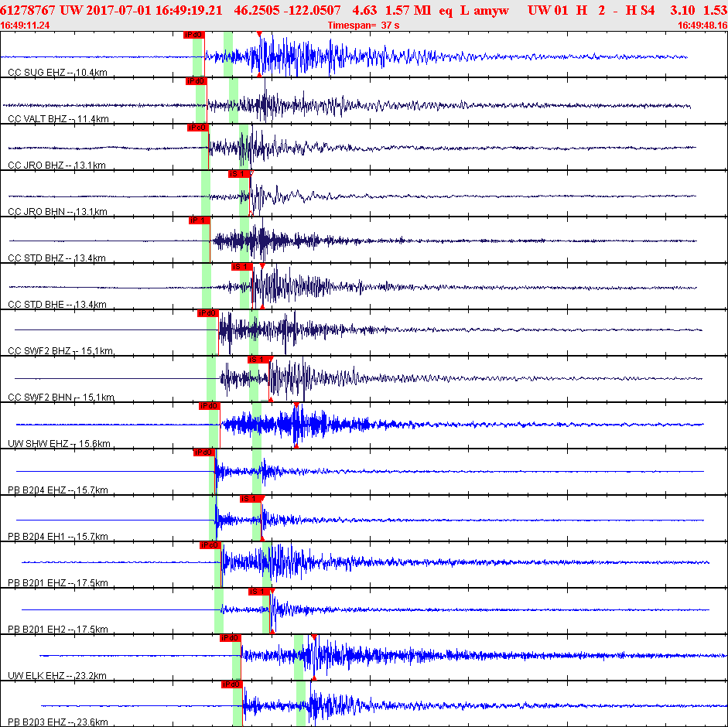Select the label CC JRO BHN -- 13.1km
728x727 pixels.
click(57, 212)
